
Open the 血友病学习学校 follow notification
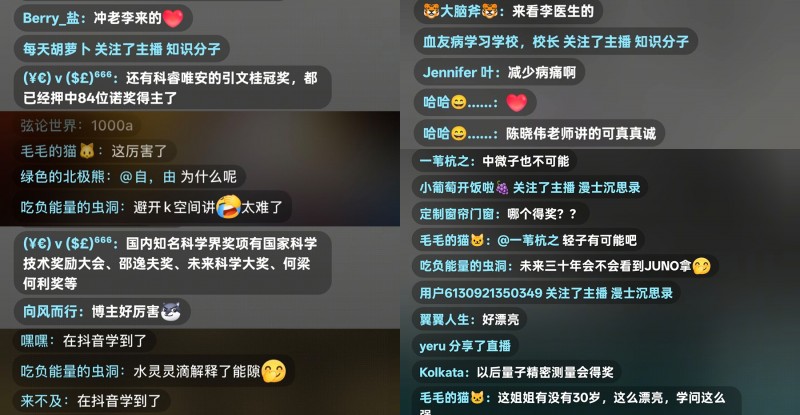pos(556,42)
